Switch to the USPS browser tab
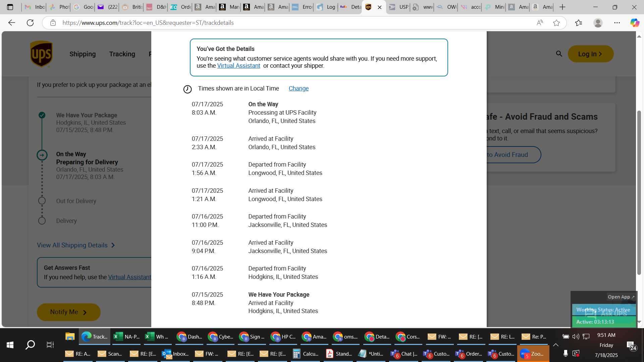Image resolution: width=644 pixels, height=362 pixels. (x=398, y=7)
